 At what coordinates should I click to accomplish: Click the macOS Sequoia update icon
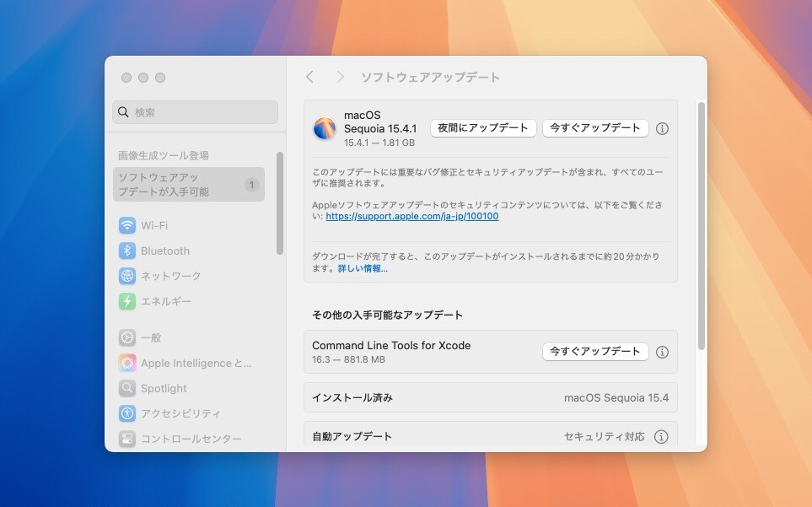pyautogui.click(x=325, y=128)
